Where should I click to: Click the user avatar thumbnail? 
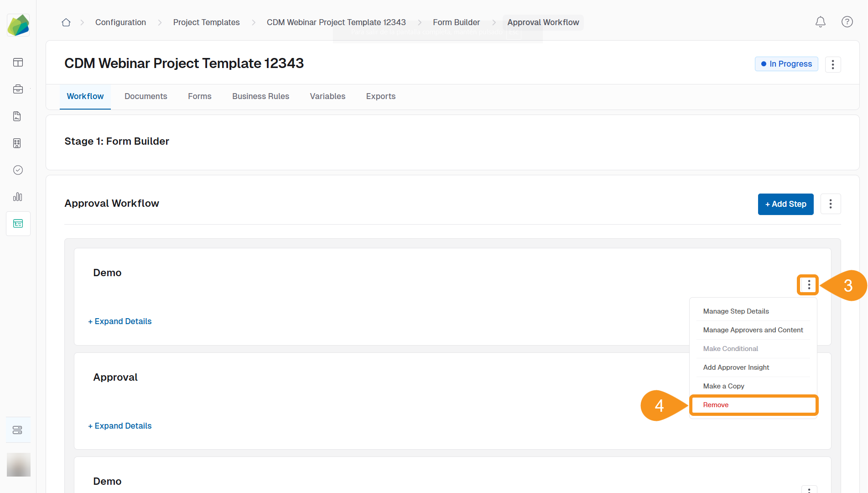click(19, 465)
